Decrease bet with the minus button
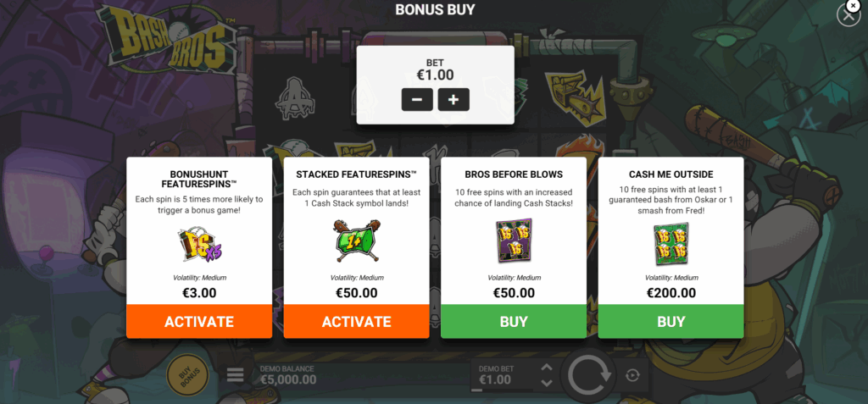The image size is (868, 404). [x=417, y=100]
